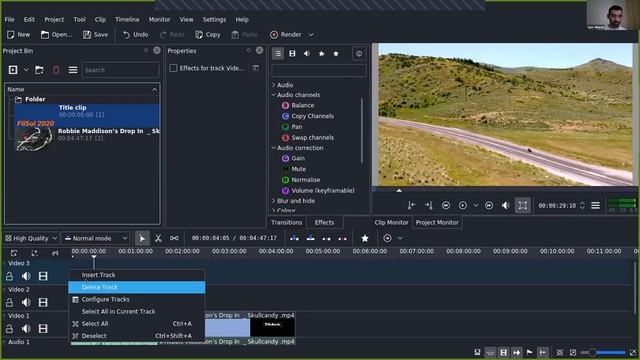Image resolution: width=640 pixels, height=360 pixels.
Task: Show main effects list icon in Effects panel
Action: click(278, 53)
